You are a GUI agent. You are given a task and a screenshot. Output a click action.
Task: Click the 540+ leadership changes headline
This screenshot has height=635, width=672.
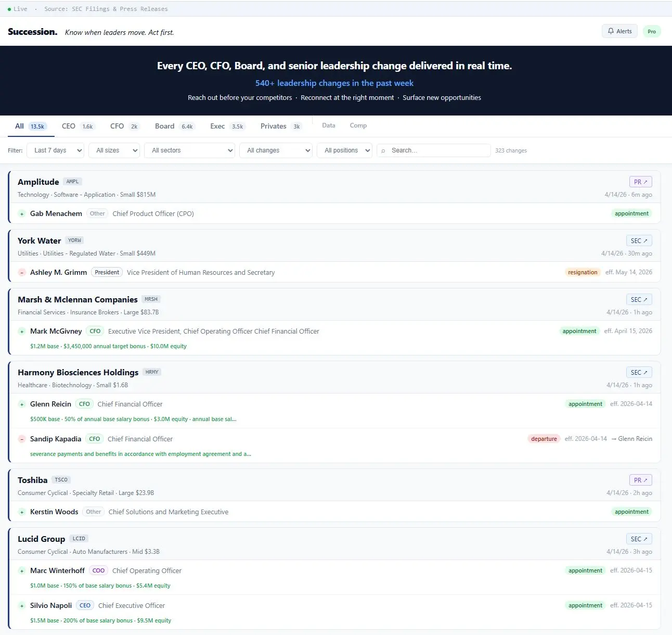point(334,83)
